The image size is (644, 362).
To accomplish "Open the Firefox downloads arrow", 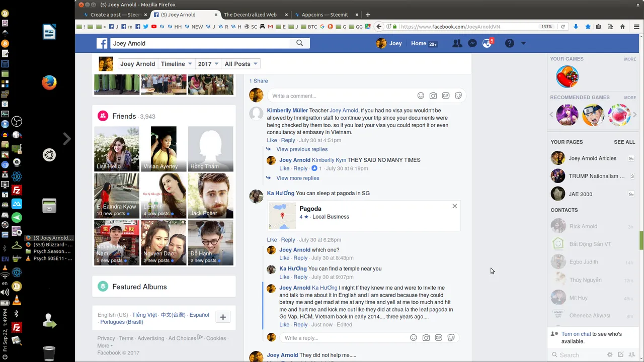I will click(576, 27).
